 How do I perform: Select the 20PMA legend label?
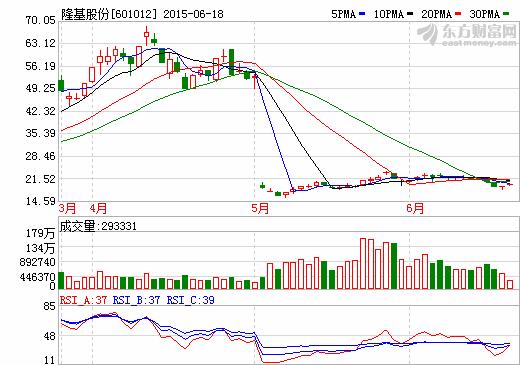tap(436, 14)
